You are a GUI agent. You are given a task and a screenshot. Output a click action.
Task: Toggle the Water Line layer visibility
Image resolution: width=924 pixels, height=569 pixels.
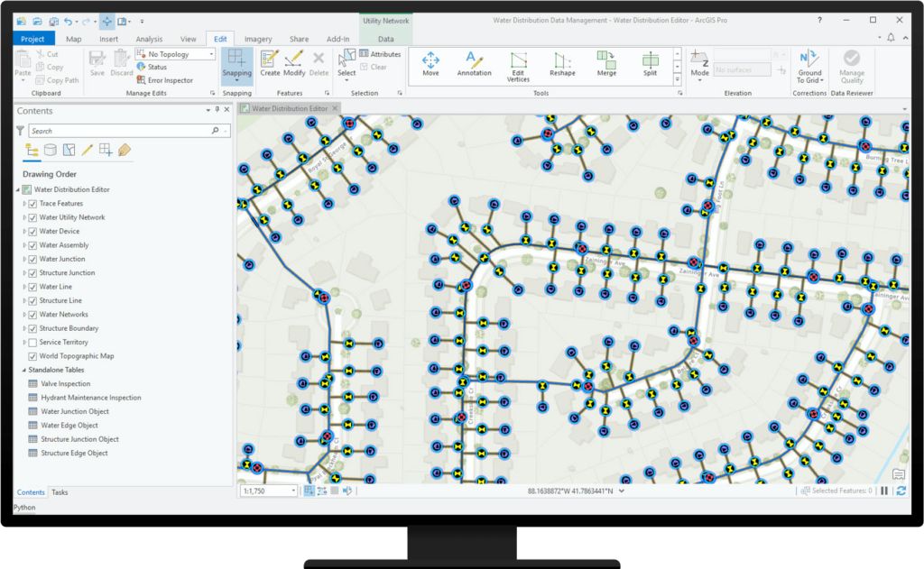click(33, 287)
